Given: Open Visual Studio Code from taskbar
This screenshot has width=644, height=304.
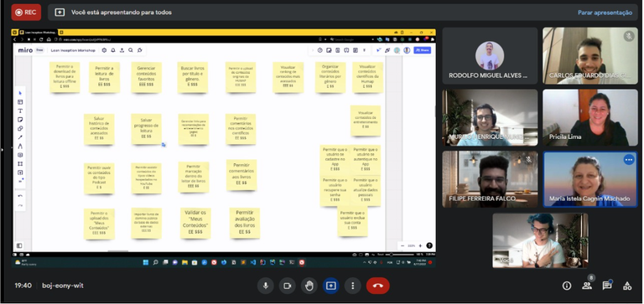Looking at the screenshot, I should [253, 263].
